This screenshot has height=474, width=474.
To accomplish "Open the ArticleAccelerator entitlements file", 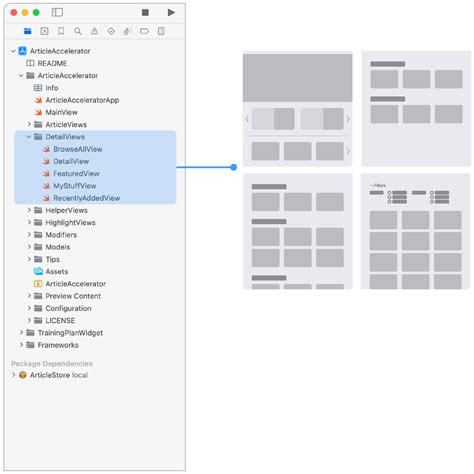I will point(76,284).
